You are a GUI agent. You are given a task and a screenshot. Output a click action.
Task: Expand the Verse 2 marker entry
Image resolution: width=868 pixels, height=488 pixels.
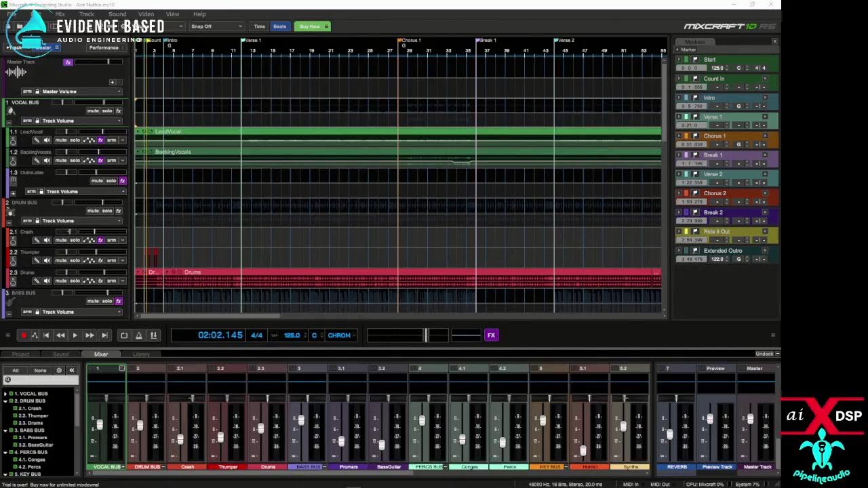[679, 174]
